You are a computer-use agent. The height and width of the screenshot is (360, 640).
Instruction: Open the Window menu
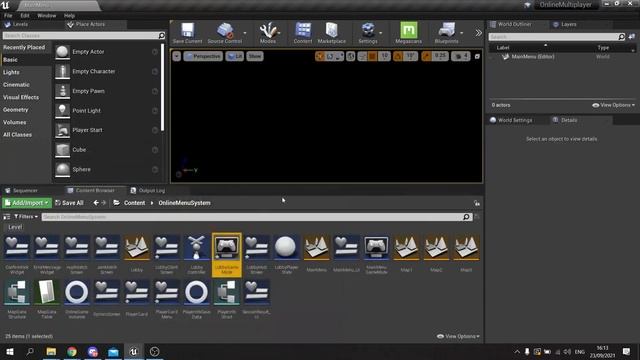tap(47, 16)
